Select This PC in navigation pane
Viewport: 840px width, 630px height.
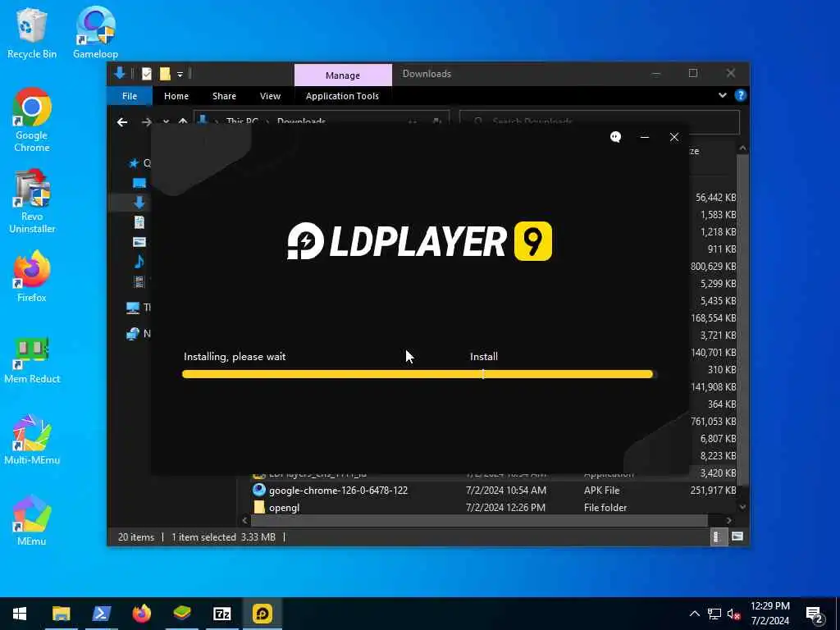pyautogui.click(x=138, y=308)
